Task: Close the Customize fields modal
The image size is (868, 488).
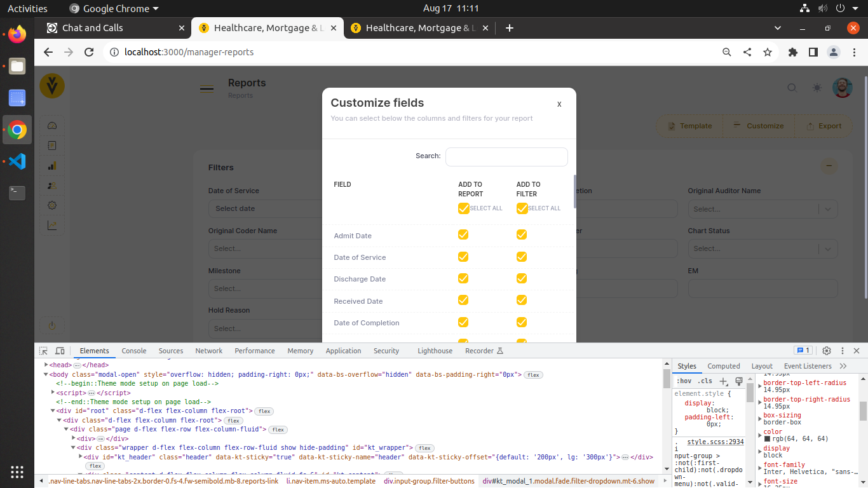Action: (559, 104)
